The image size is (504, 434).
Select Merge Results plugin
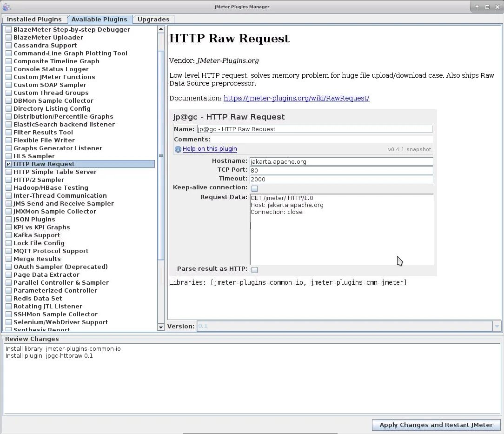(x=37, y=259)
